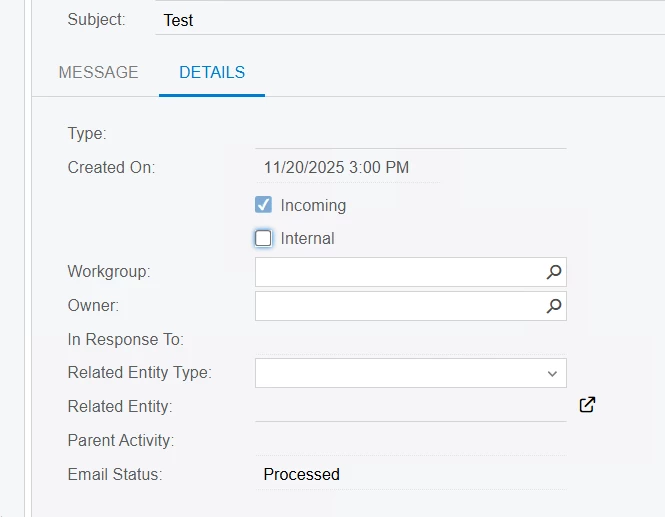Select the DETAILS tab
Image resolution: width=665 pixels, height=517 pixels.
click(x=212, y=73)
